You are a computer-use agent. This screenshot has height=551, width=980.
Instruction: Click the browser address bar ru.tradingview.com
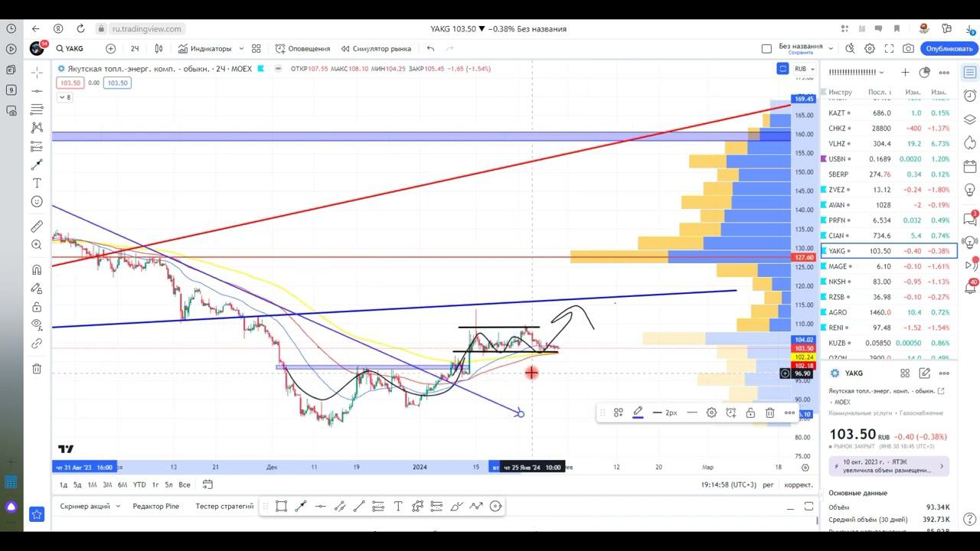[147, 29]
